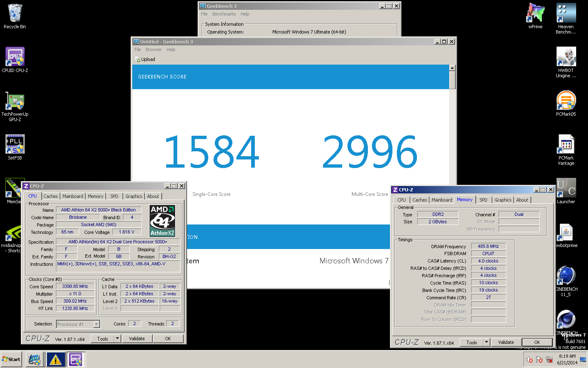Open Benchmarks menu in back Geekbench window
This screenshot has width=588, height=368.
[224, 14]
